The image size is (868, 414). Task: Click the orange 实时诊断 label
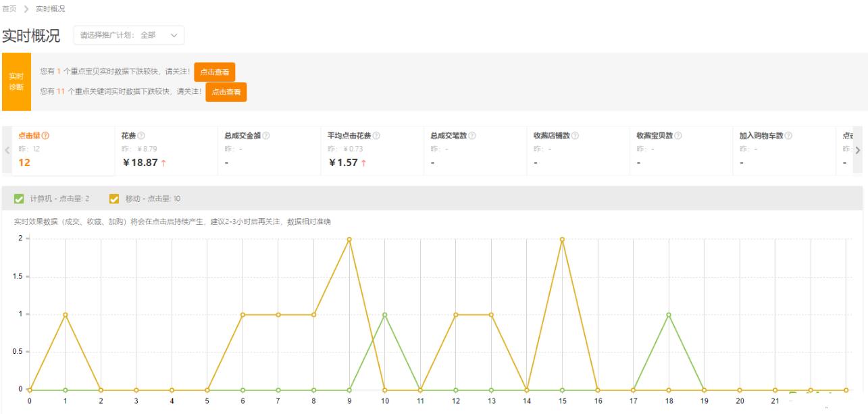tap(16, 82)
